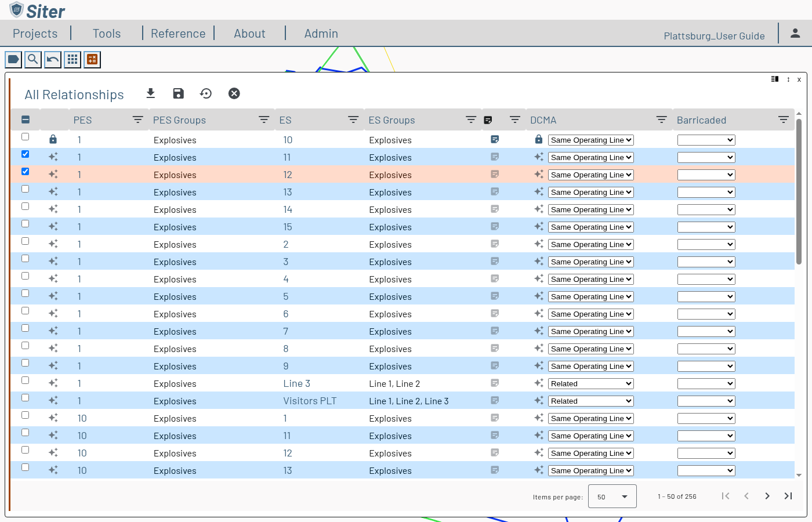The height and width of the screenshot is (522, 812).
Task: Download the All Relationships table
Action: tap(151, 93)
